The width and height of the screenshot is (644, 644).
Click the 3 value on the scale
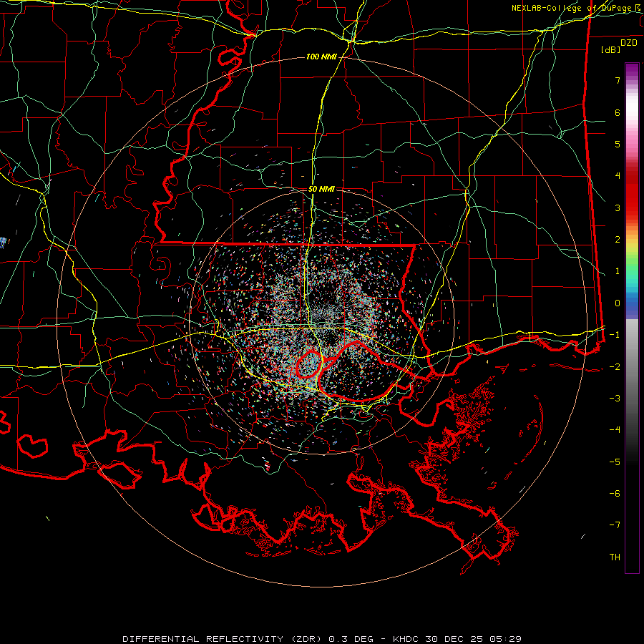pos(618,208)
